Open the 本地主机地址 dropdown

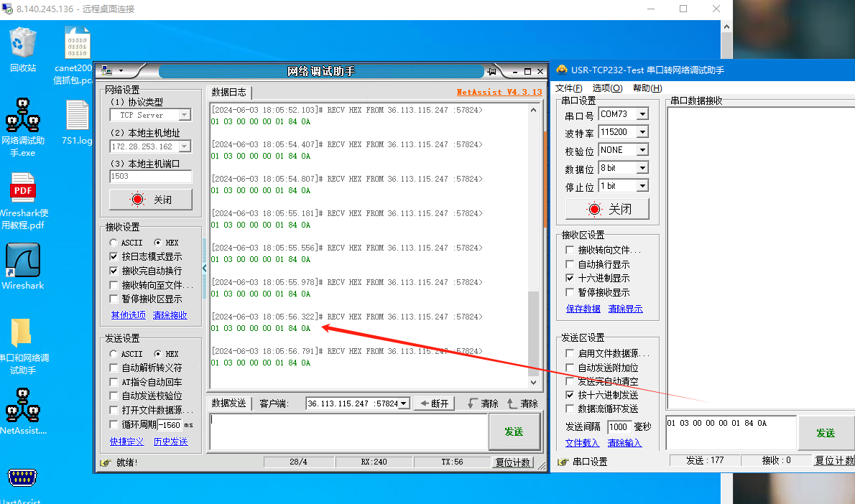coord(185,146)
